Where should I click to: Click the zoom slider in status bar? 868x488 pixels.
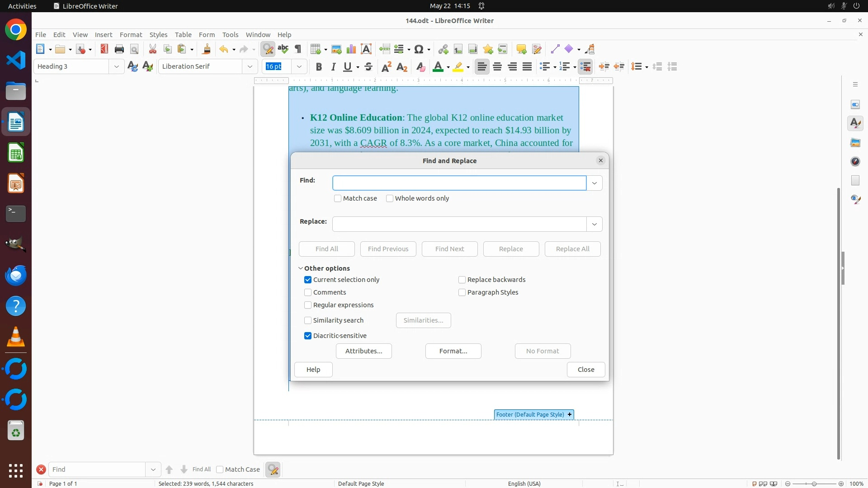(x=814, y=483)
